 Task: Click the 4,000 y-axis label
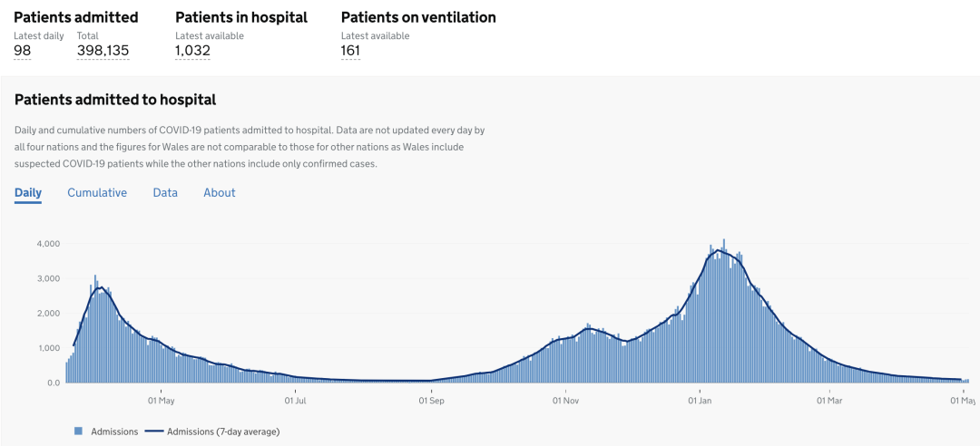pyautogui.click(x=47, y=244)
